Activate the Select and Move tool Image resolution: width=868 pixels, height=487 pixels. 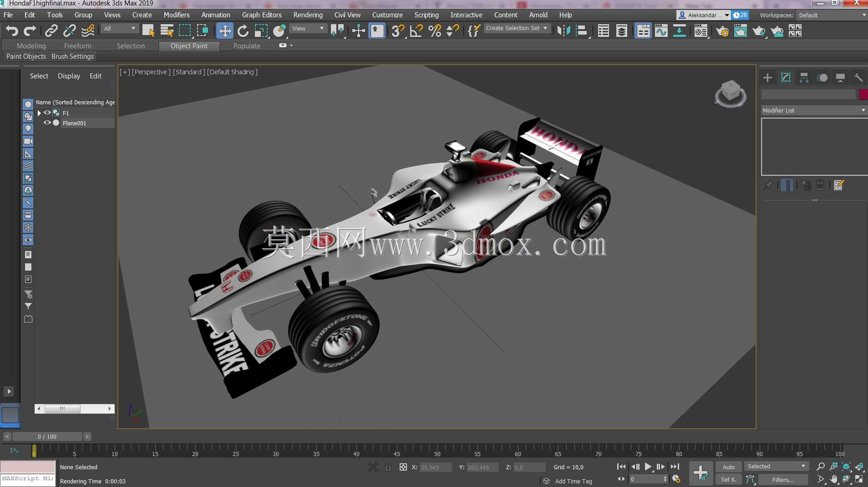tap(225, 31)
